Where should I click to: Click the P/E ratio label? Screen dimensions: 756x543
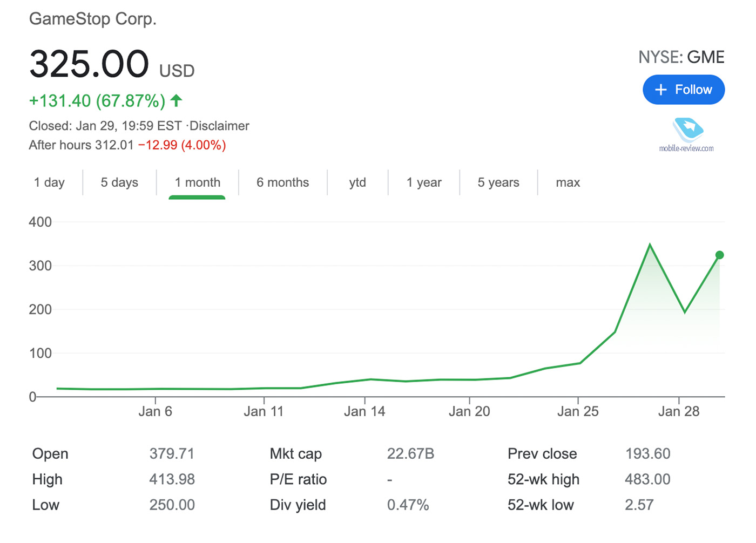(298, 479)
